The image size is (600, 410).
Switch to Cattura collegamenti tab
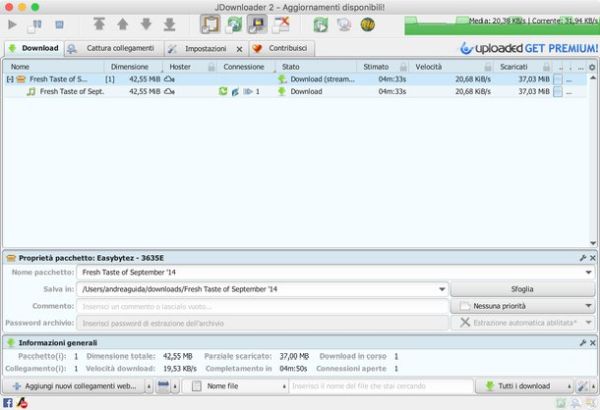(112, 48)
